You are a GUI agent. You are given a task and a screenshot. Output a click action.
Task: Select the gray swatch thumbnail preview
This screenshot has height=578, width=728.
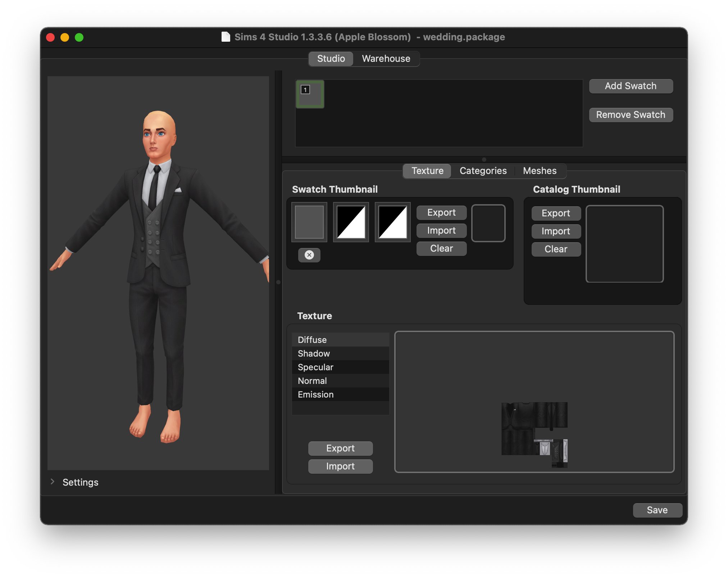309,222
